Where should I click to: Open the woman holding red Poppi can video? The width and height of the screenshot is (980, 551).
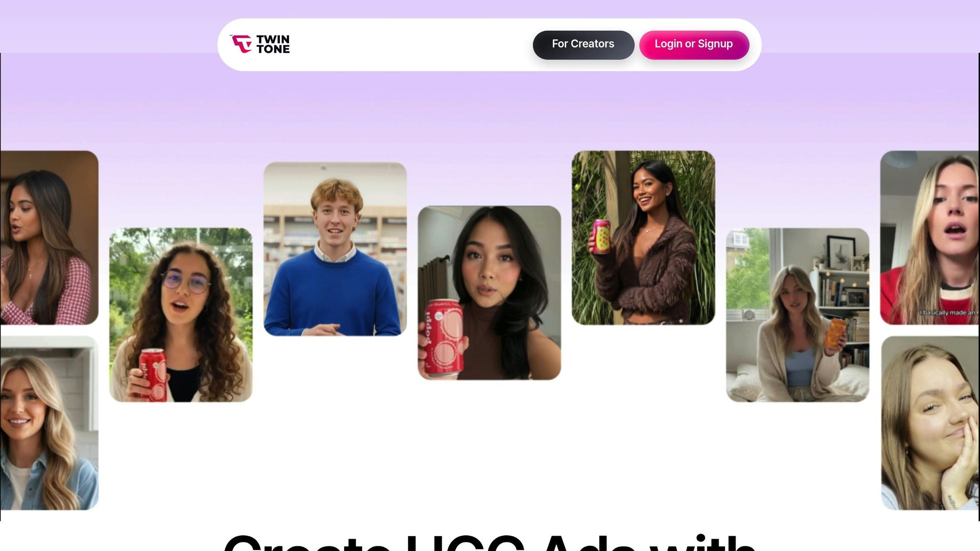pos(489,293)
